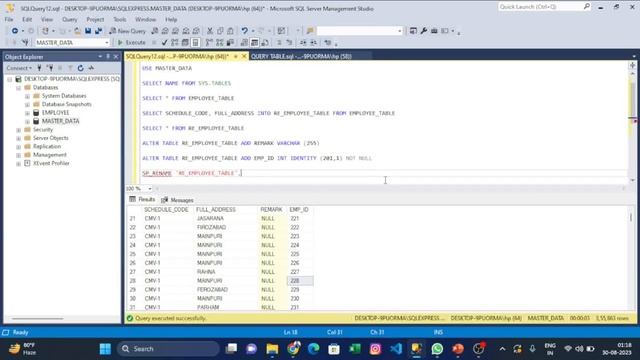Viewport: 640px width, 360px height.
Task: Switch output to Results to File
Action: pyautogui.click(x=265, y=42)
